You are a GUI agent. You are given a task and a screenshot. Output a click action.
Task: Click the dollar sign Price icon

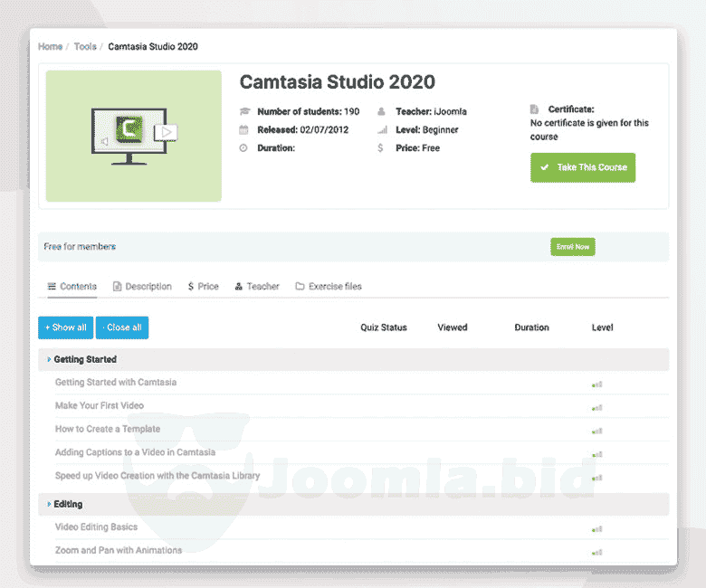click(x=381, y=148)
